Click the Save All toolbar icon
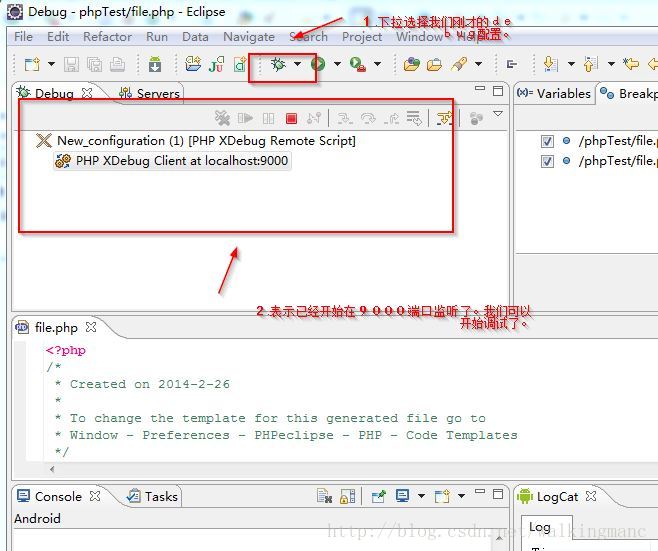The height and width of the screenshot is (551, 658). [94, 64]
